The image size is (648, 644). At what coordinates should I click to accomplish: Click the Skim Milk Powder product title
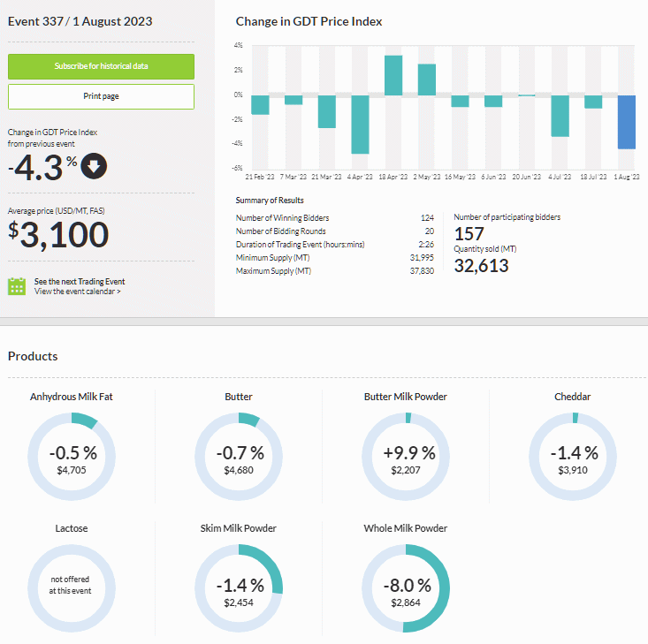click(239, 528)
